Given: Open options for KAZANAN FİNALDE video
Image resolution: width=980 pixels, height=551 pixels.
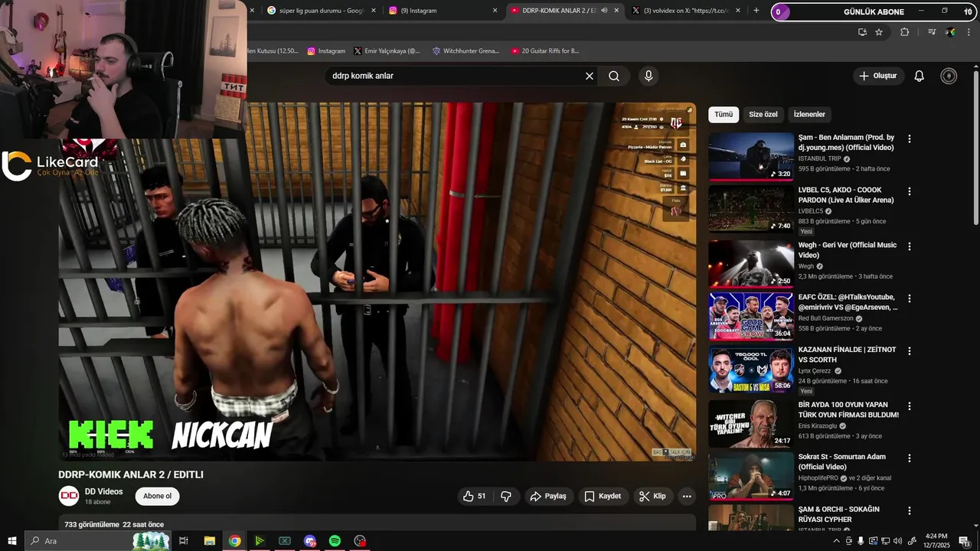Looking at the screenshot, I should point(910,350).
